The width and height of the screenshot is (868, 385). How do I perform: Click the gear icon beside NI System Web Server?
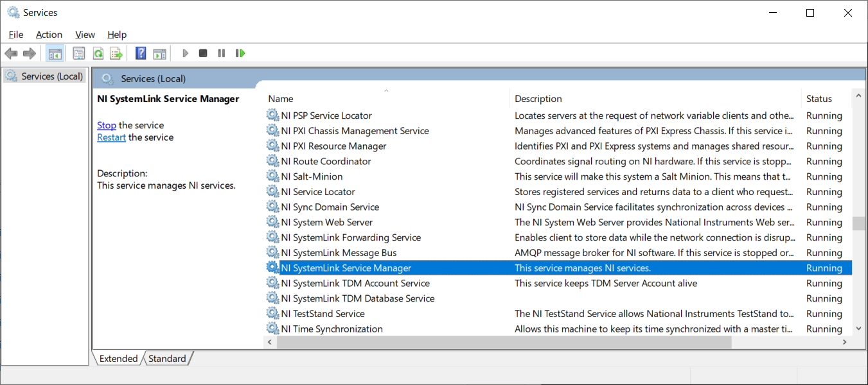(x=272, y=222)
